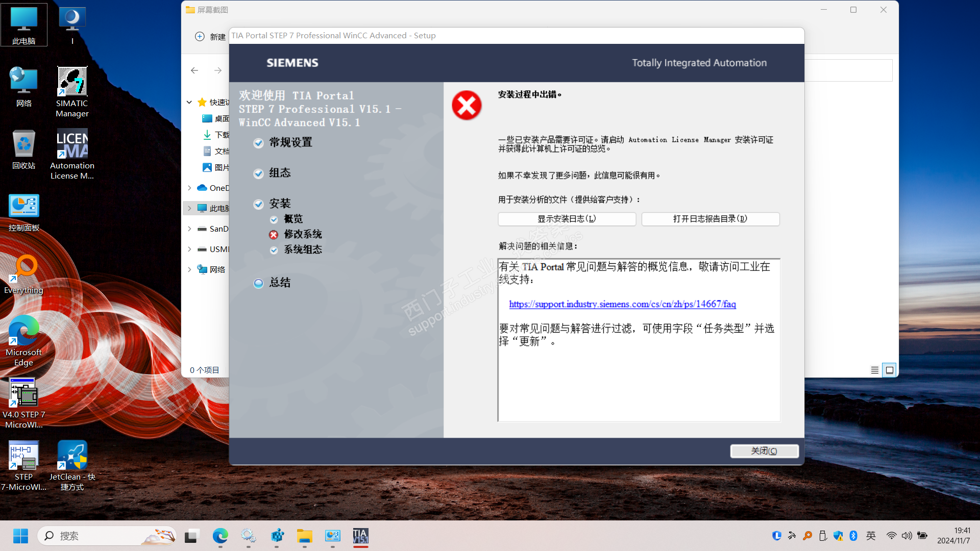This screenshot has width=980, height=551.
Task: Collapse the 快速访问 tree section
Action: [x=189, y=102]
